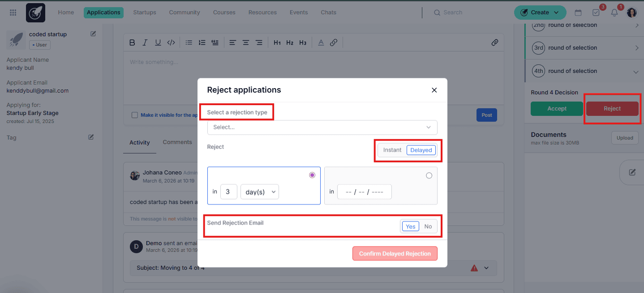This screenshot has width=644, height=293.
Task: Click the insert link icon
Action: click(x=334, y=42)
